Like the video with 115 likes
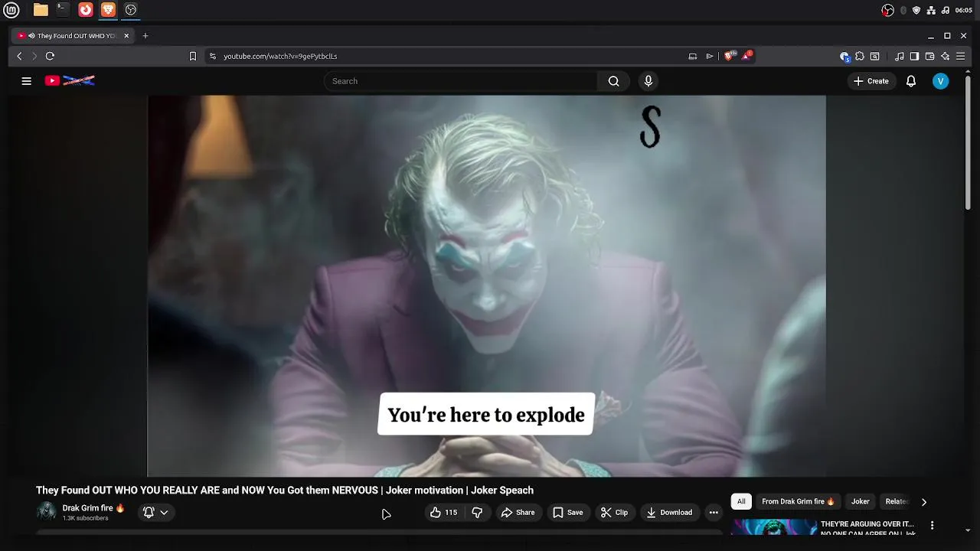 [444, 513]
